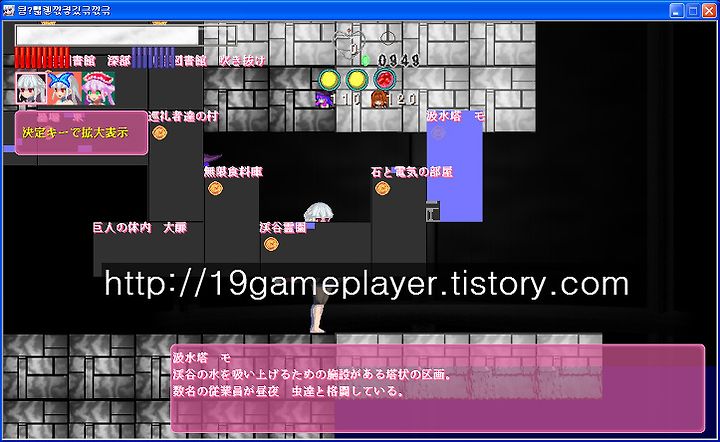The image size is (720, 442).
Task: Click the small door icon near the blue tower
Action: [x=432, y=212]
